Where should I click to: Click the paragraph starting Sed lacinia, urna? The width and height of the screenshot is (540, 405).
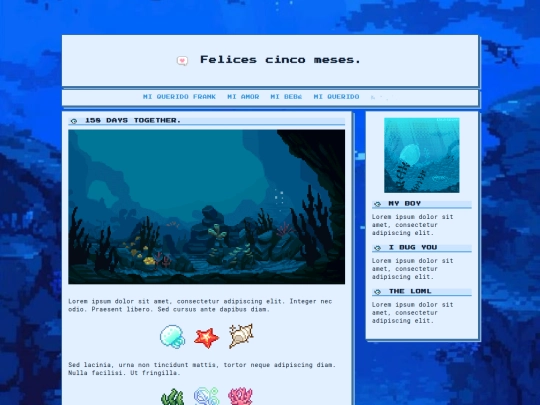click(202, 369)
